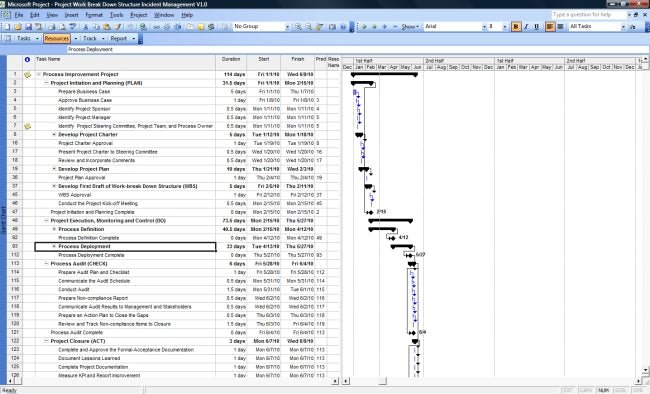
Task: Select the 'Conduct Audit' task name
Action: pyautogui.click(x=74, y=289)
